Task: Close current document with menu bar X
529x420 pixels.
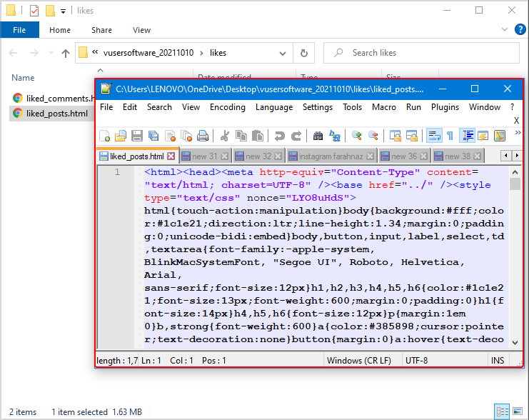Action: tap(516, 121)
